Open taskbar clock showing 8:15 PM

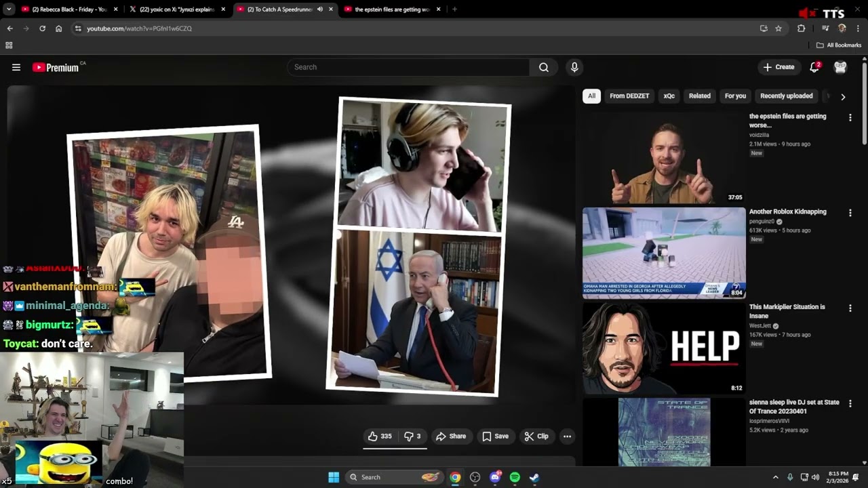(x=838, y=477)
